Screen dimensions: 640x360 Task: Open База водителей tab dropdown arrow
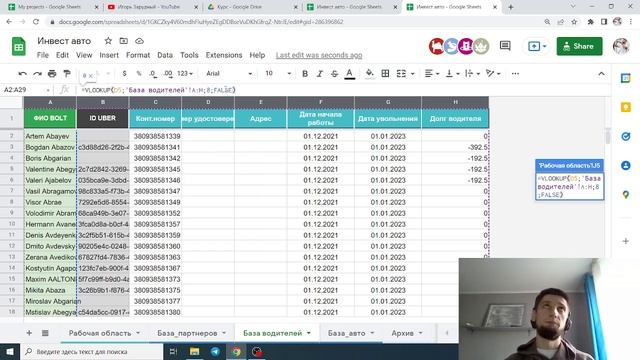tap(309, 333)
